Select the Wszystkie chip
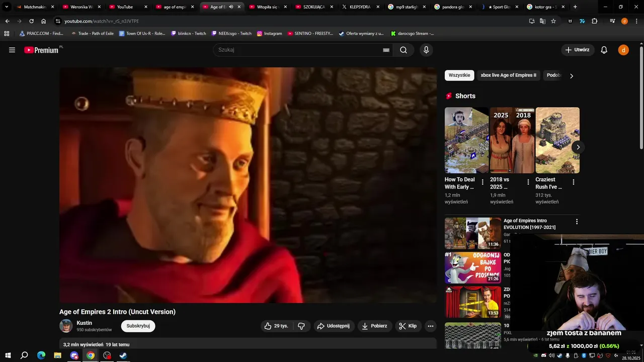The height and width of the screenshot is (362, 644). (x=459, y=75)
